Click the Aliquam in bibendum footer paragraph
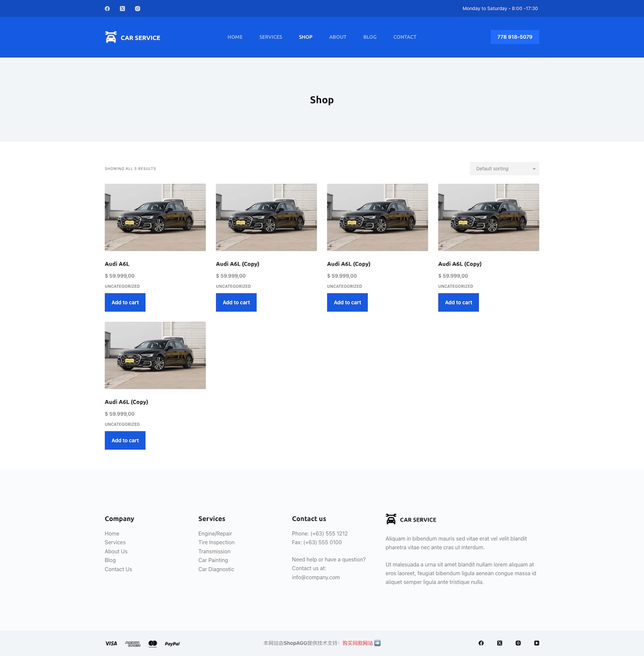The image size is (644, 656). coord(456,543)
